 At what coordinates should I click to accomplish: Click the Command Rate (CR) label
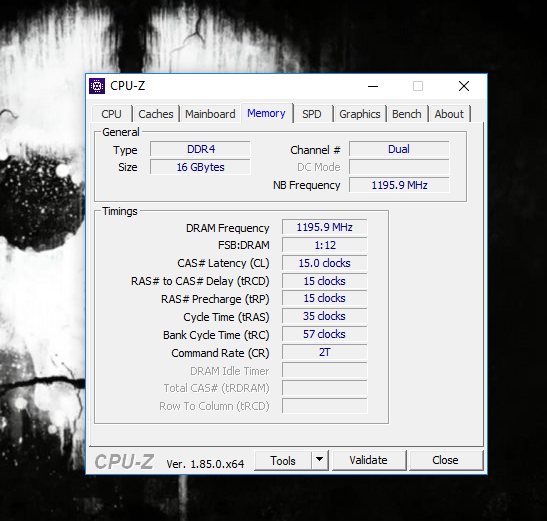(220, 353)
